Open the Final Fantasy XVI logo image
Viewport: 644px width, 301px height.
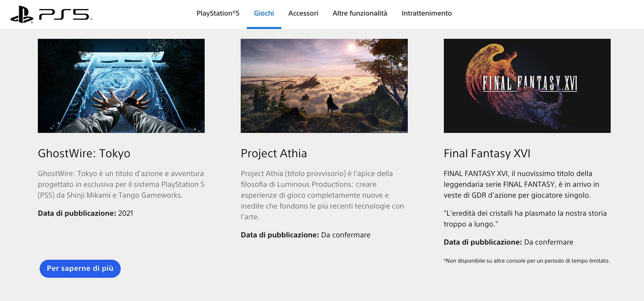527,86
